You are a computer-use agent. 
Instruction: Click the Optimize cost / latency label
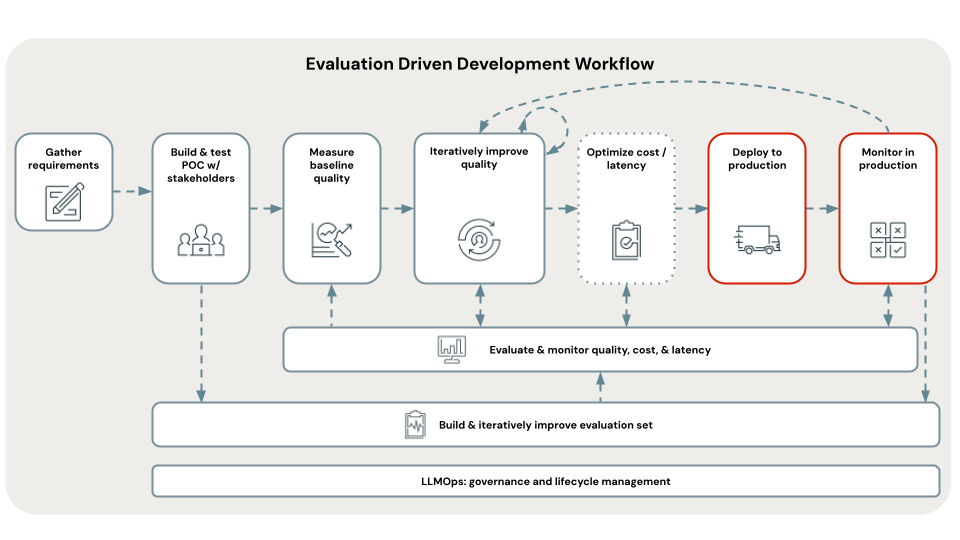(x=626, y=158)
